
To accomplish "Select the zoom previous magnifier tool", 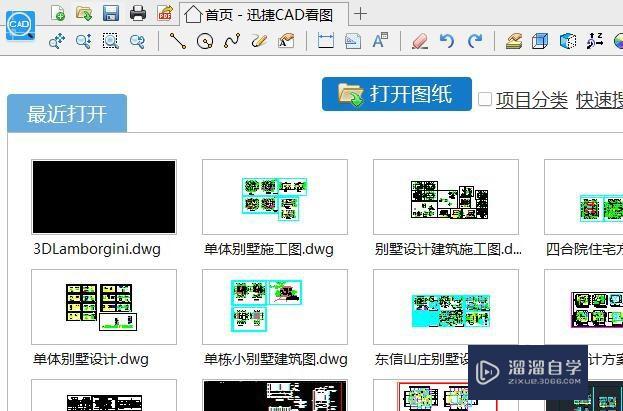I will (x=137, y=41).
